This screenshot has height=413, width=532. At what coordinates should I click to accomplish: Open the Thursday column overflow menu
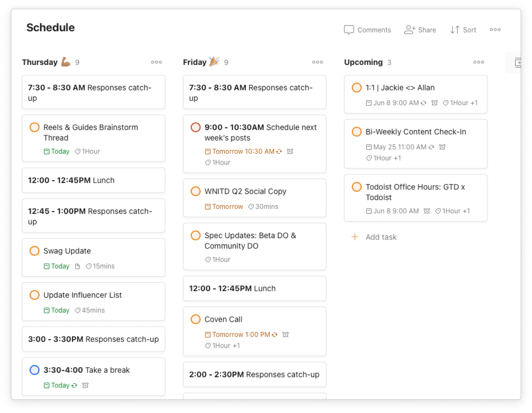156,62
